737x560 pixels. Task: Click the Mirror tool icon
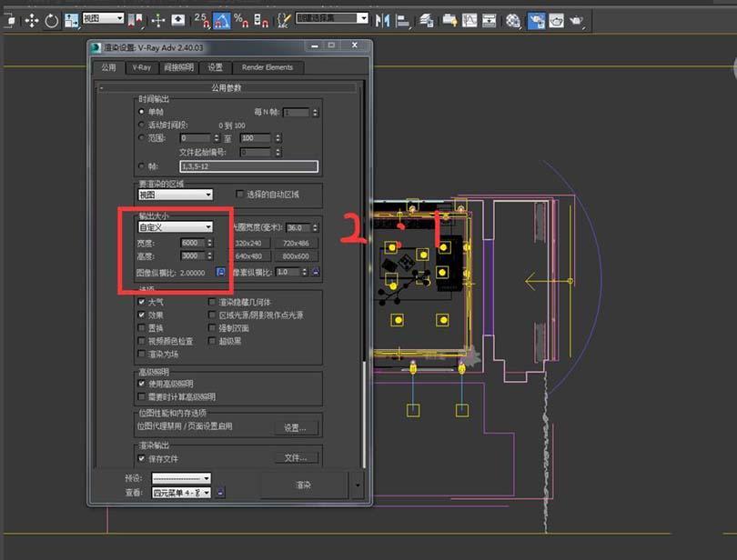point(383,19)
